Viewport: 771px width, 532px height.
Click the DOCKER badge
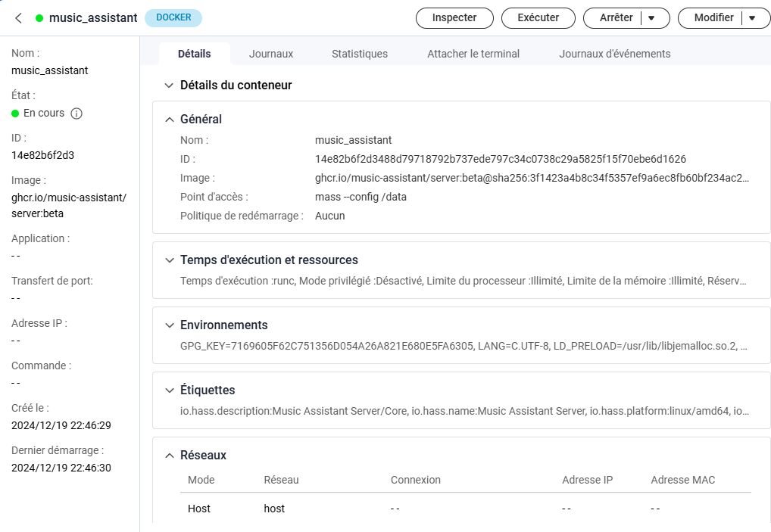173,17
